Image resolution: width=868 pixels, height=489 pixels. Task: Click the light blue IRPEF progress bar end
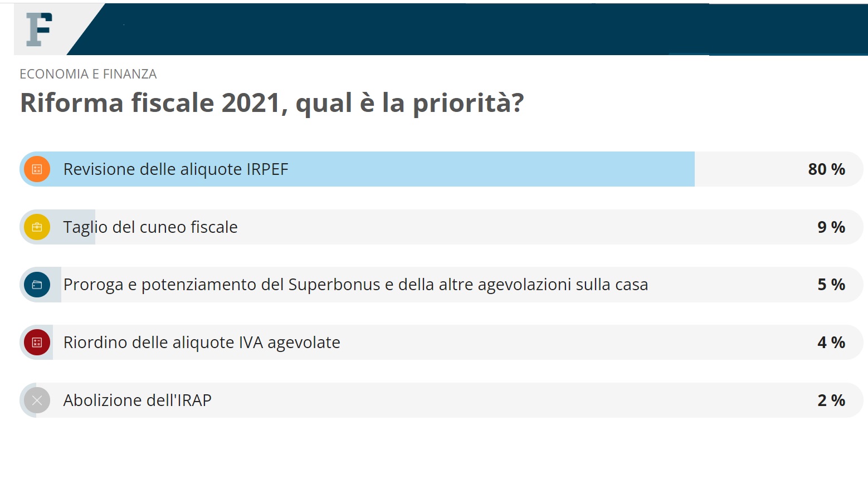click(x=691, y=169)
